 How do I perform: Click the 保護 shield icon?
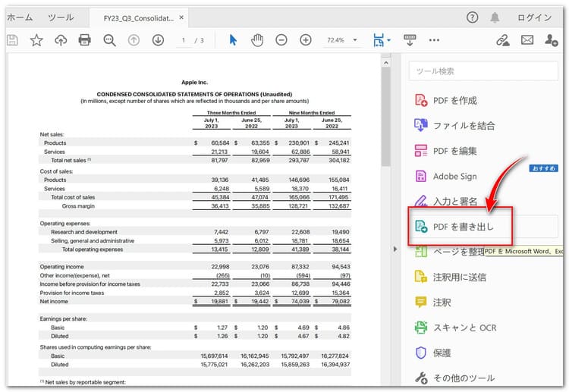pyautogui.click(x=421, y=353)
